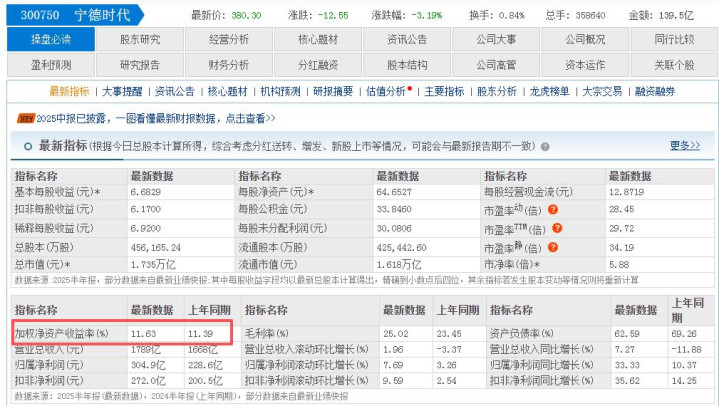The height and width of the screenshot is (406, 719).
Task: Click the help icon beside 最新指标 note
Action: tap(545, 147)
